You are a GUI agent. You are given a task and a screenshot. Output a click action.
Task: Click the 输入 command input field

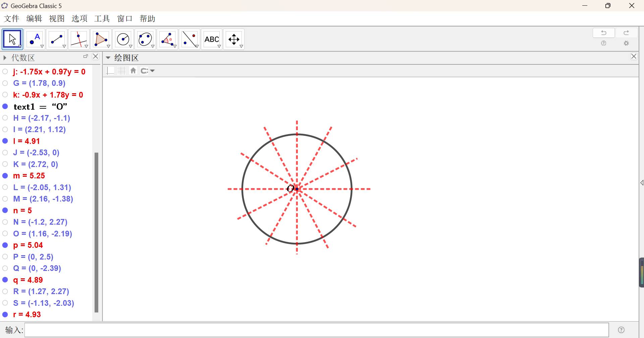(x=316, y=330)
